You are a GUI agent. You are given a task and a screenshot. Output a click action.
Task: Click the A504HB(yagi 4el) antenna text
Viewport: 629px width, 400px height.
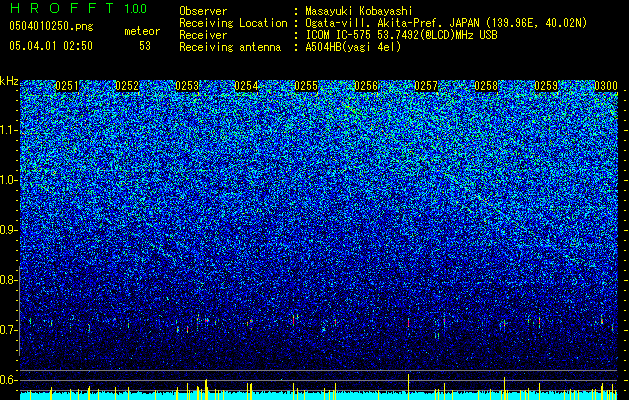pyautogui.click(x=353, y=47)
